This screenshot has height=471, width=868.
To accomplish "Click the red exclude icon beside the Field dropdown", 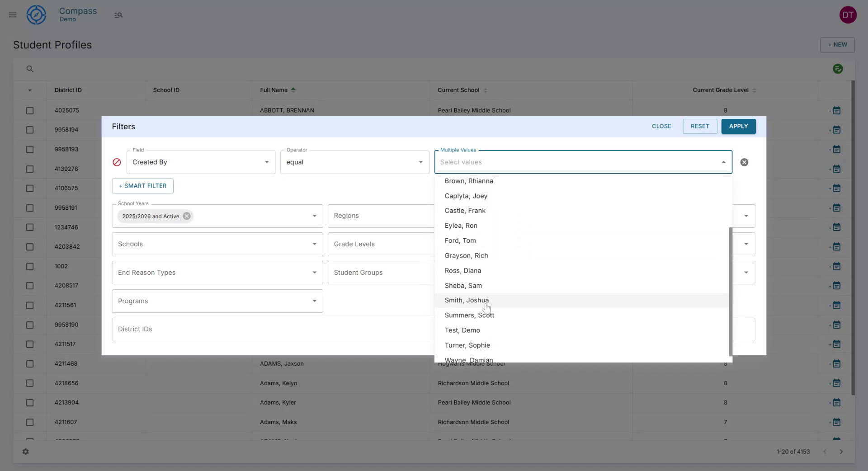I will [x=117, y=162].
